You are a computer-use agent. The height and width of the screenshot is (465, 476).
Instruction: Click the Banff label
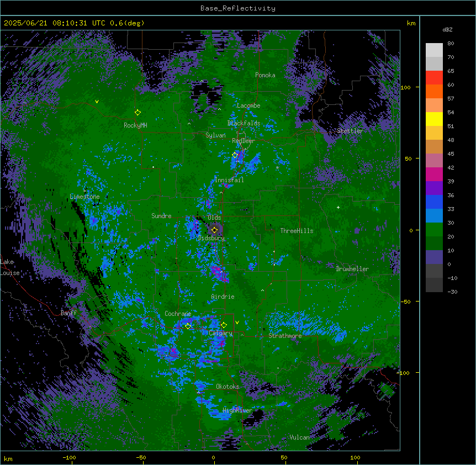coord(68,313)
